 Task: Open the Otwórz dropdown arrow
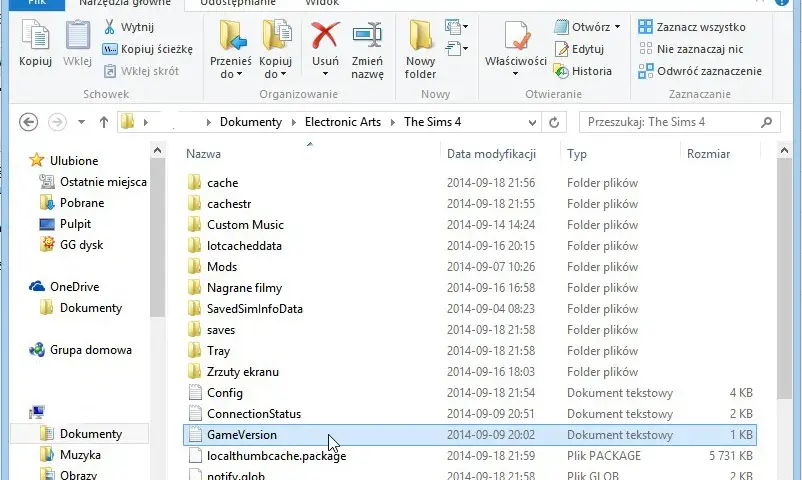click(x=617, y=27)
